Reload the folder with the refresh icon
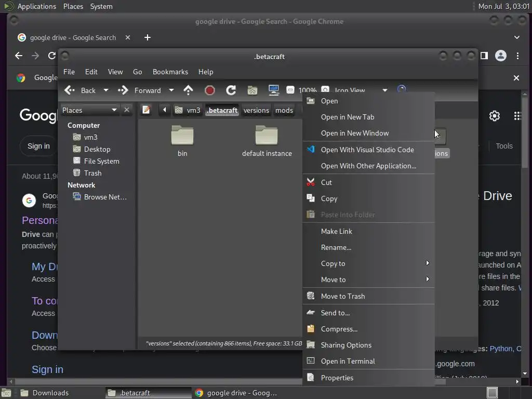The image size is (532, 399). click(231, 90)
